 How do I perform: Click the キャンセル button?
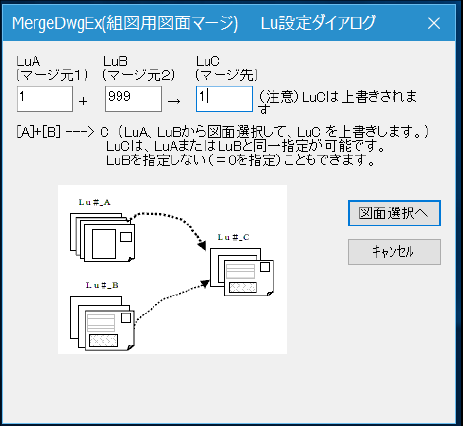point(394,252)
